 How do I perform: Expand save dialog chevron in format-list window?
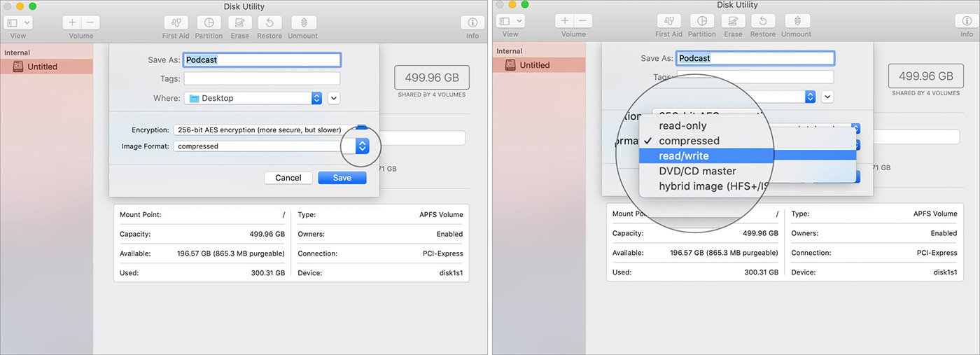pos(828,97)
